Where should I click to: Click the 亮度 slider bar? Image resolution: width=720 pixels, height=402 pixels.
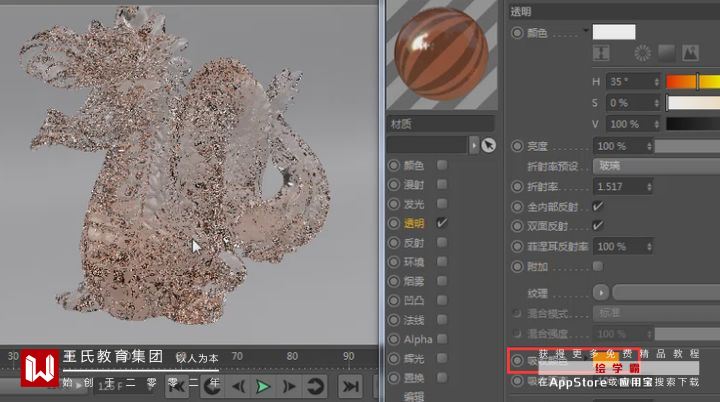(x=687, y=146)
